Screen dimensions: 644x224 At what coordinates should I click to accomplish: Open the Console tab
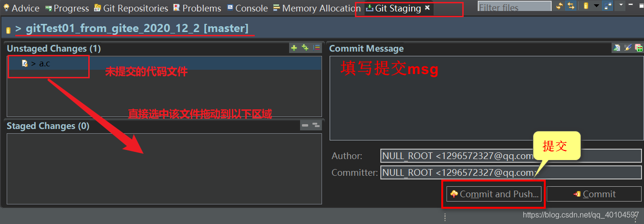coord(247,8)
